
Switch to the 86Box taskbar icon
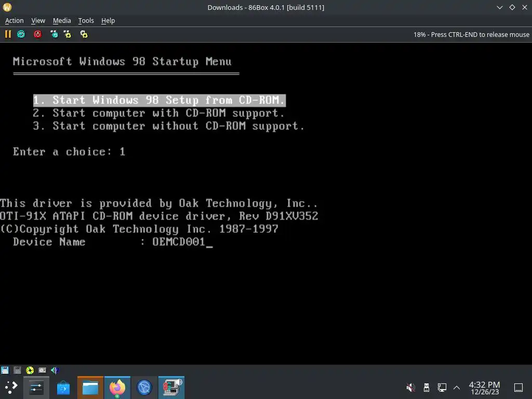[x=171, y=388]
